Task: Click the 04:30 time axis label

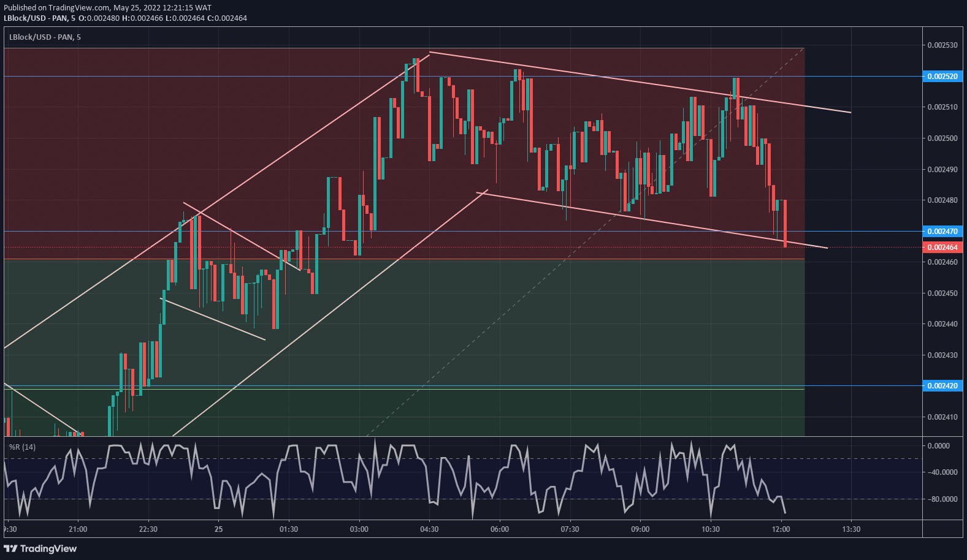Action: 429,529
